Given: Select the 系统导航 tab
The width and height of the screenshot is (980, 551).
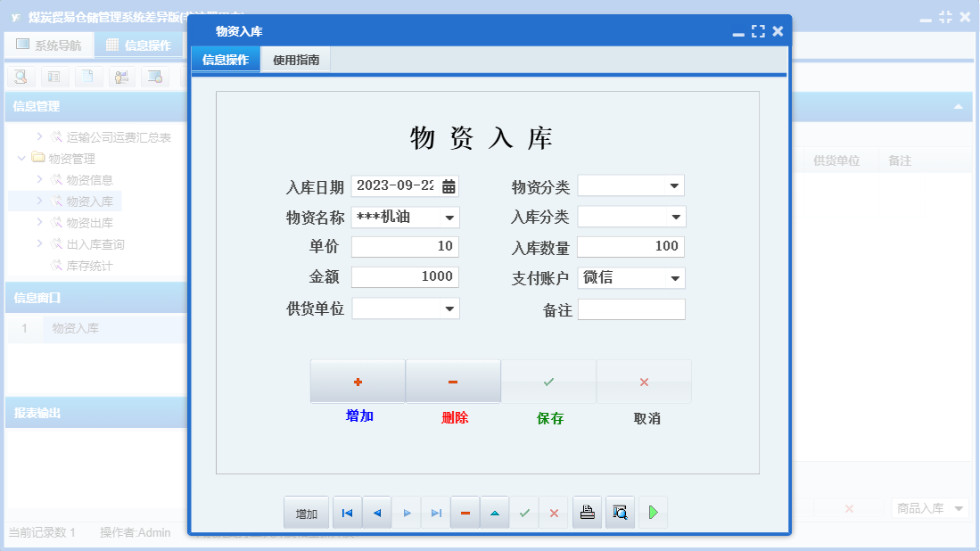Looking at the screenshot, I should point(49,44).
